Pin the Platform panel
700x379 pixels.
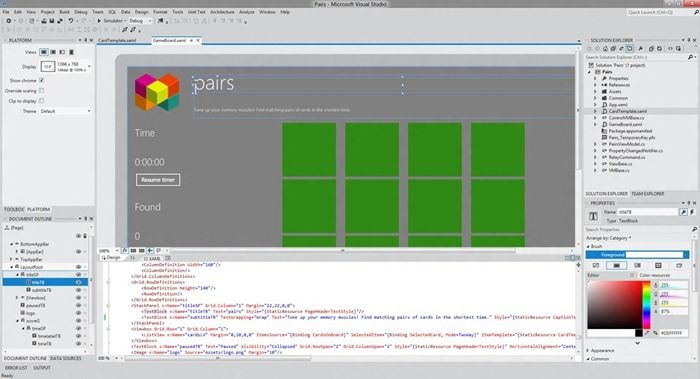tap(86, 40)
